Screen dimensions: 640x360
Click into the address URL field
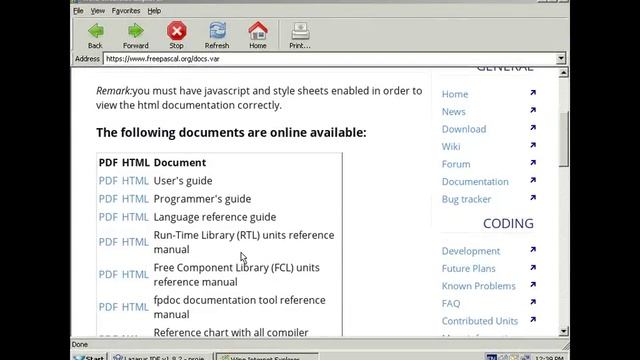coord(329,59)
